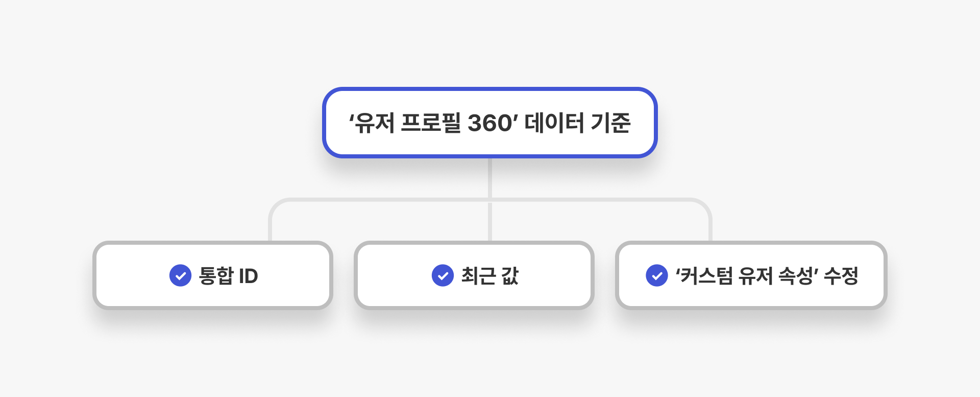Click the 값 character in the middle node

point(510,276)
